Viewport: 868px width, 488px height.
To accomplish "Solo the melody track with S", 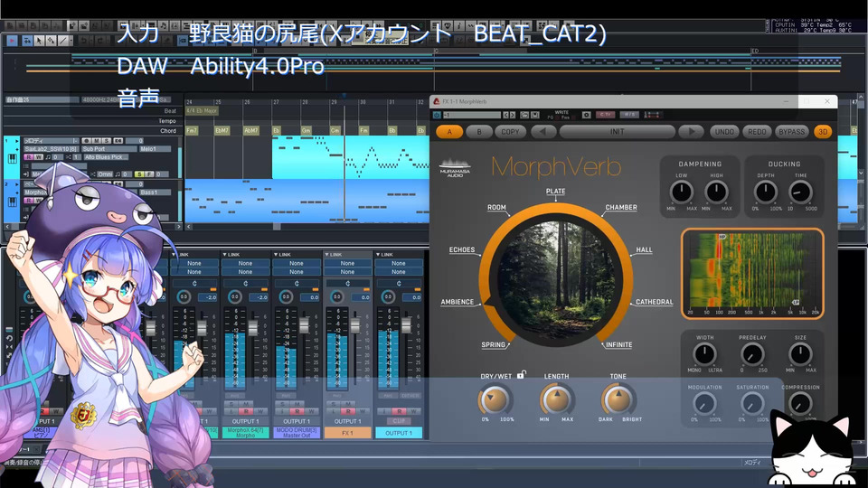I will click(x=107, y=141).
